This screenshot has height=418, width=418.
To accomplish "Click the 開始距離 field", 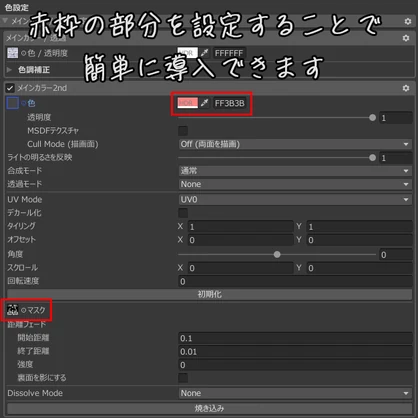I will pyautogui.click(x=295, y=338).
